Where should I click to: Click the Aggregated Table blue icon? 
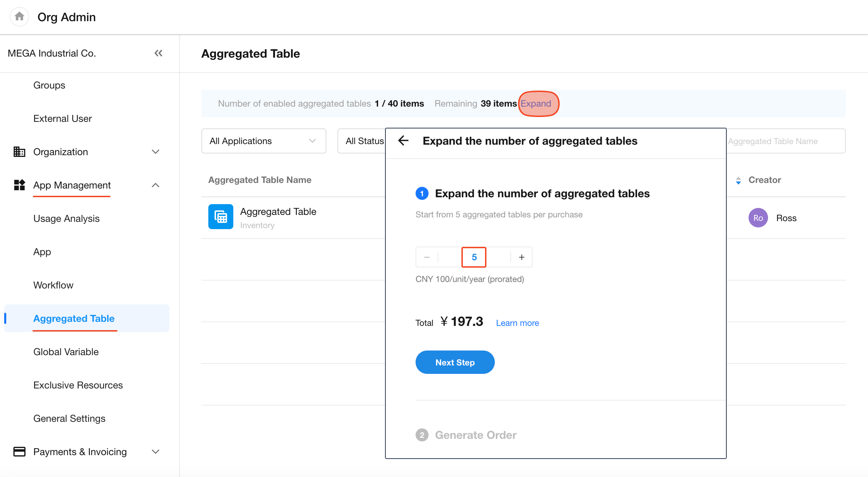[x=220, y=217]
